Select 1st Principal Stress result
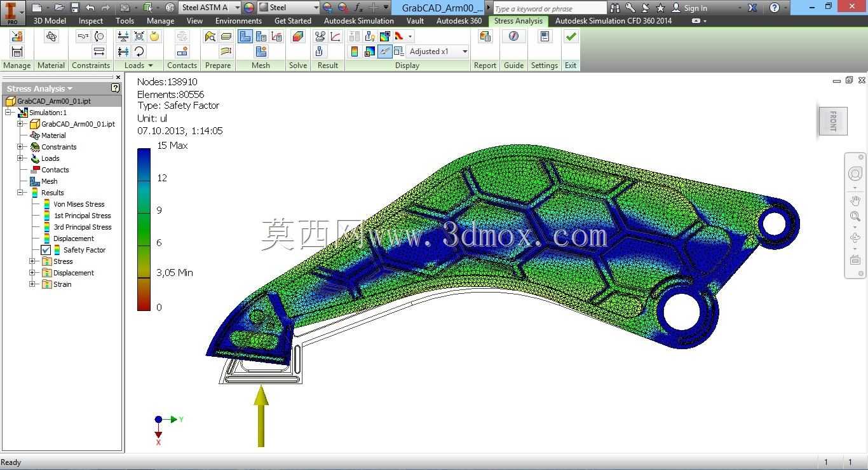The image size is (868, 470). click(x=82, y=216)
